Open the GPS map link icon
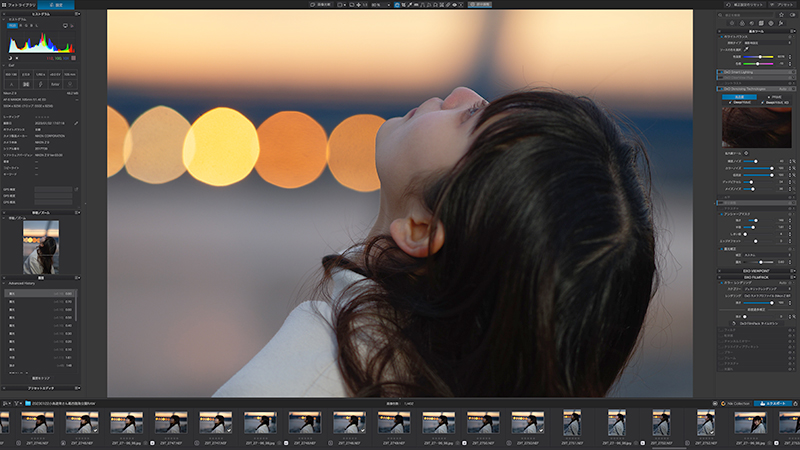The height and width of the screenshot is (450, 800). [77, 189]
